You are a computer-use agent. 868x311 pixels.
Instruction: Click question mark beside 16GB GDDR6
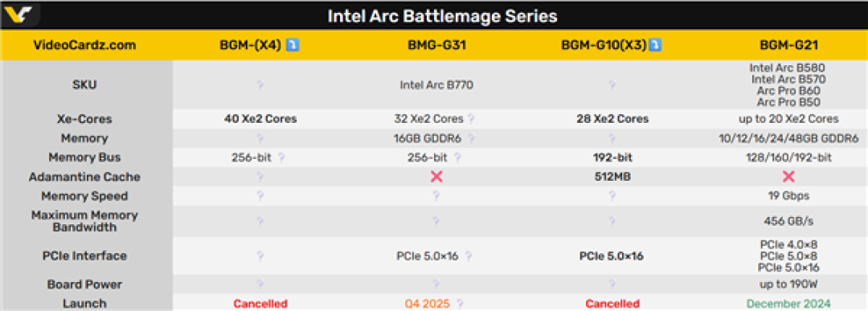coord(469,138)
